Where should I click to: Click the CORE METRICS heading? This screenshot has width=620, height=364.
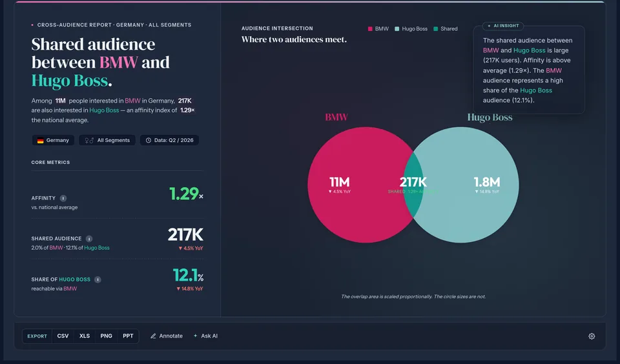[x=50, y=163]
